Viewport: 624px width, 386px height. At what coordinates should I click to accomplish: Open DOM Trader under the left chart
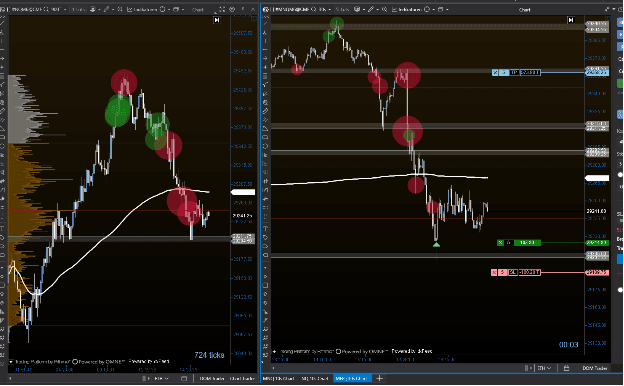click(x=211, y=378)
